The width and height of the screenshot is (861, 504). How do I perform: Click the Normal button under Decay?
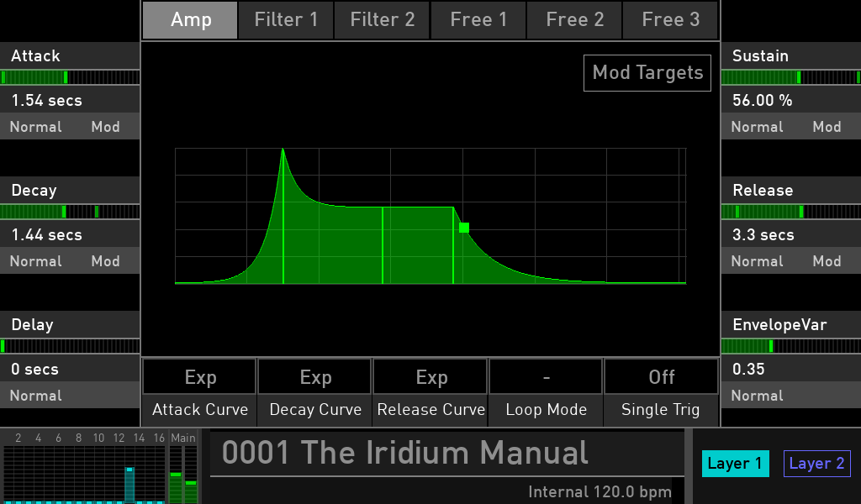coord(35,261)
